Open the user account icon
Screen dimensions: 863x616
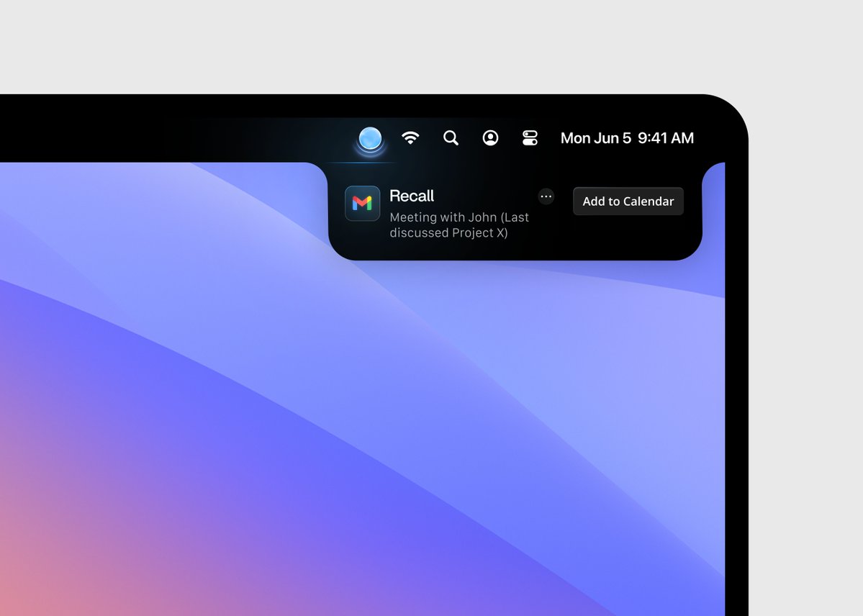coord(490,137)
